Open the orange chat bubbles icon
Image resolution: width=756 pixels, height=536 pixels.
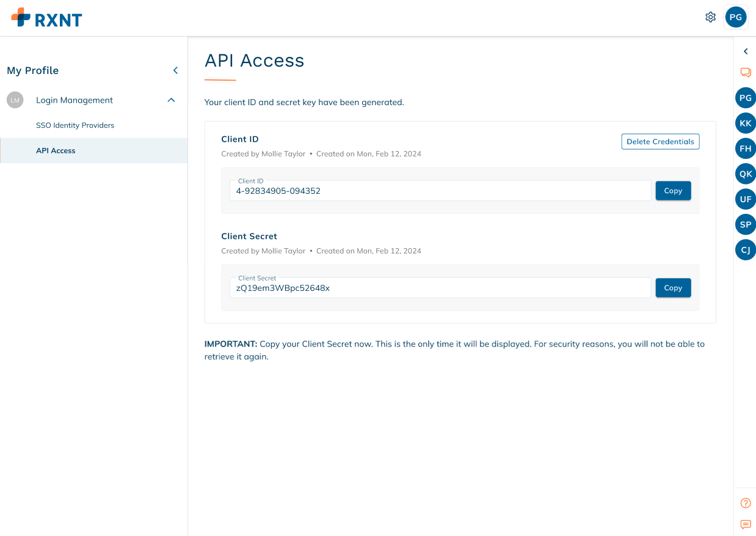pyautogui.click(x=746, y=72)
